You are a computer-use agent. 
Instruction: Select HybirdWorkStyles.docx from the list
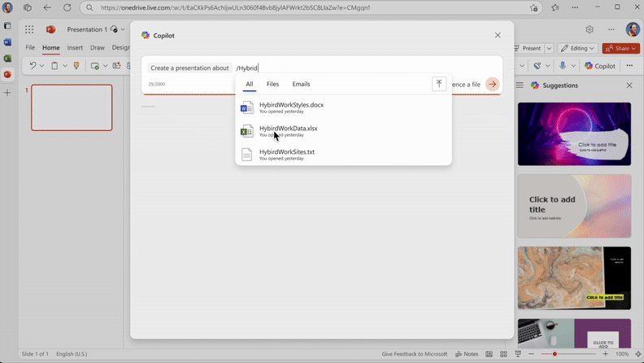pos(343,107)
